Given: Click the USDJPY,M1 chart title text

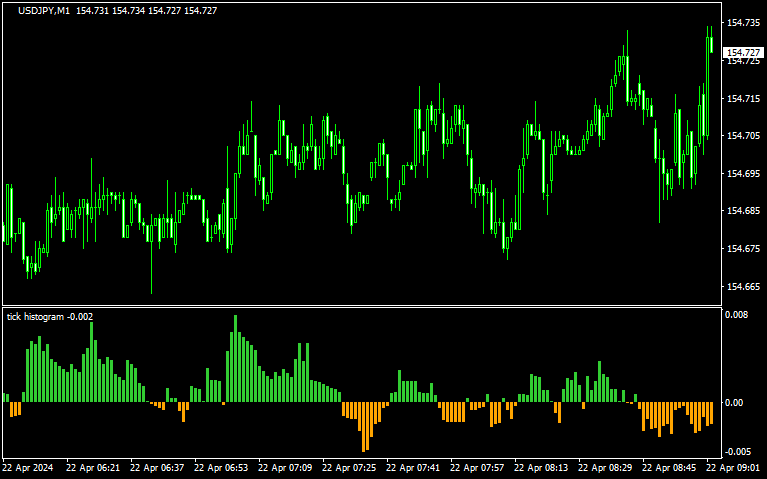Looking at the screenshot, I should (44, 11).
